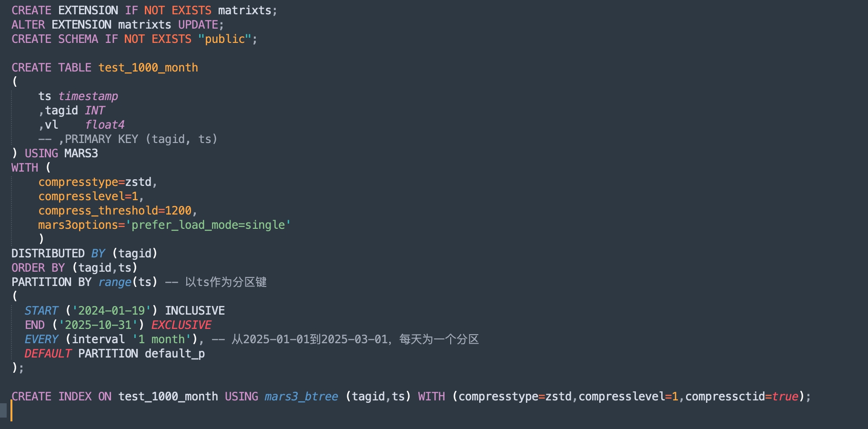Click the "EVERY" keyword before interval
868x429 pixels.
tap(41, 339)
